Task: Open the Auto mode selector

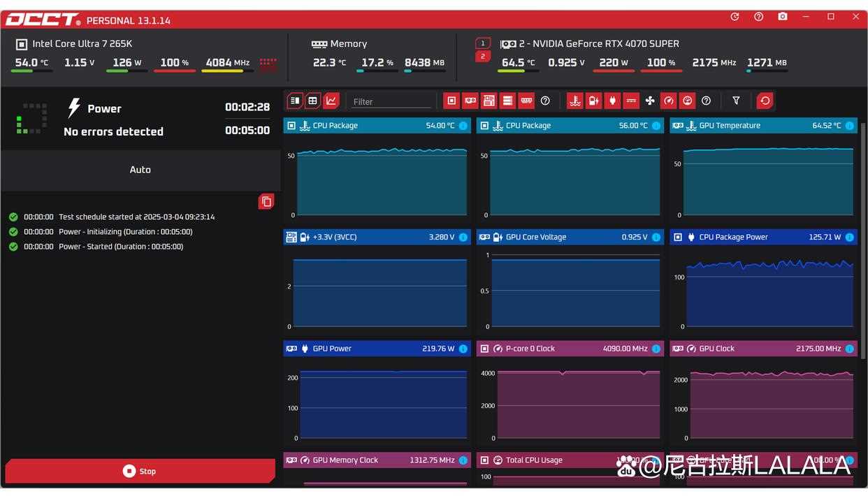Action: click(140, 169)
